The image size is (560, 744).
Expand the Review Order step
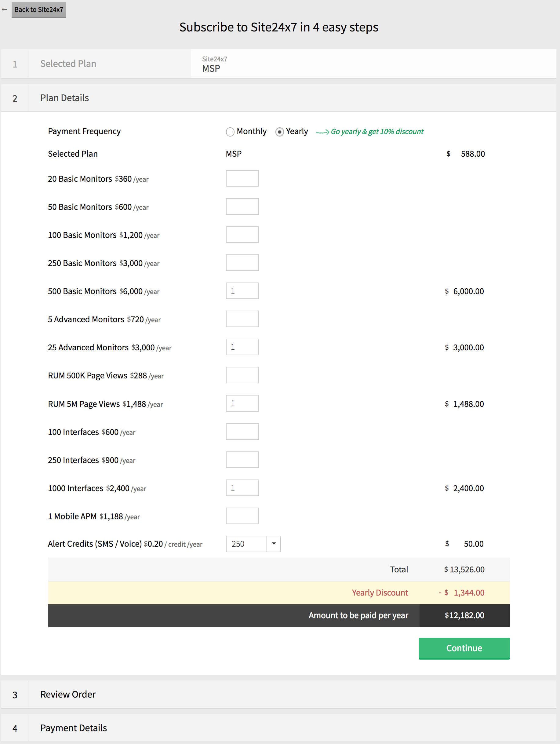[68, 694]
